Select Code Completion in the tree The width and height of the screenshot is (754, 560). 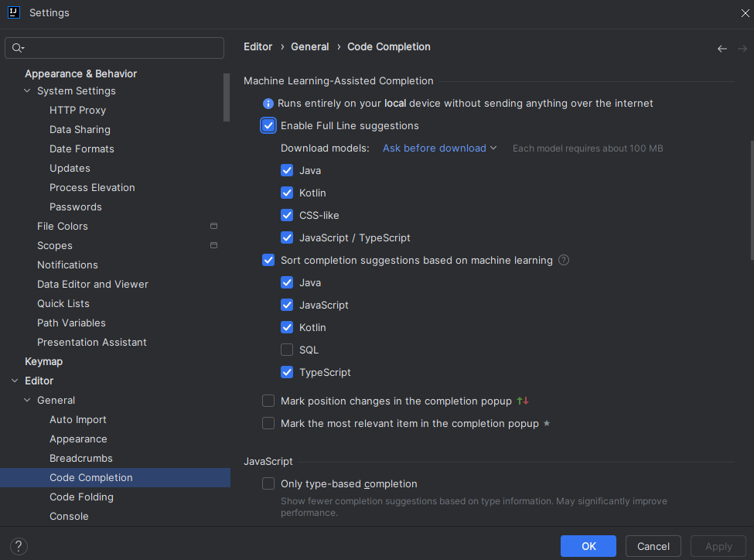tap(115, 478)
